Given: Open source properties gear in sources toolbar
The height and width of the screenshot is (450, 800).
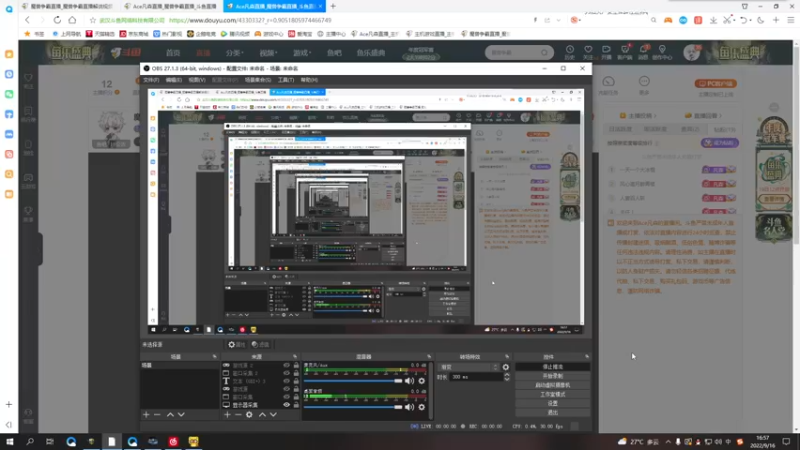Looking at the screenshot, I should click(x=249, y=415).
